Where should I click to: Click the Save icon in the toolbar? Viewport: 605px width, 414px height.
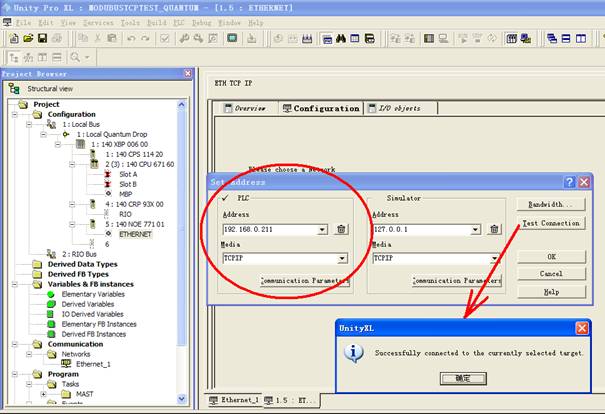tap(43, 39)
